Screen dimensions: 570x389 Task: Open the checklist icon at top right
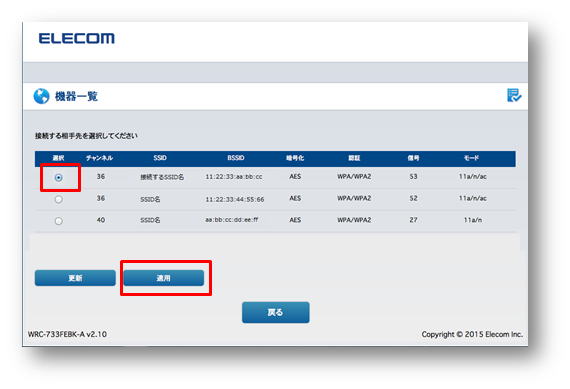[x=514, y=95]
